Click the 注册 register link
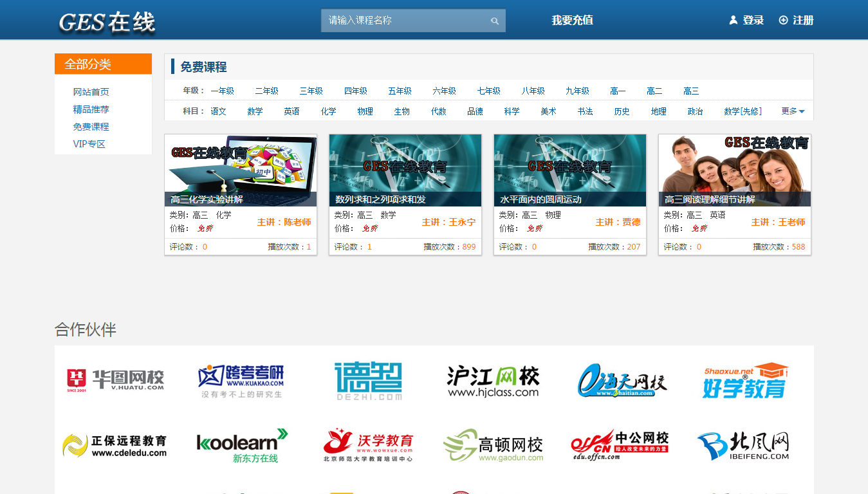Image resolution: width=868 pixels, height=494 pixels. coord(797,20)
